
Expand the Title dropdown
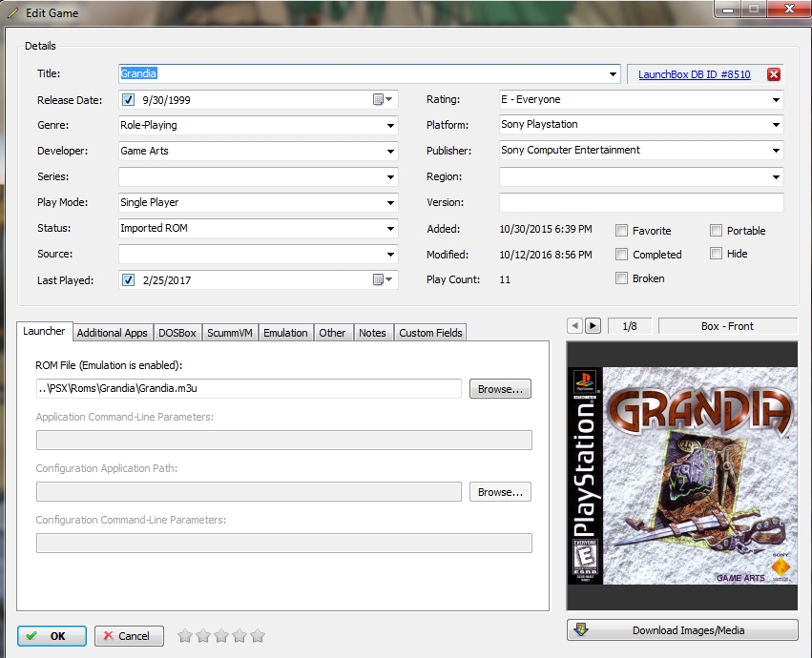point(613,74)
